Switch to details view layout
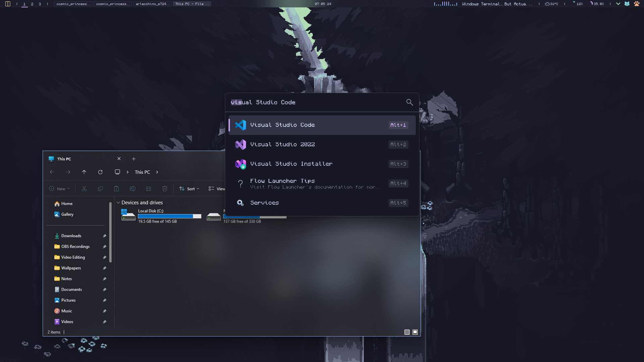Image resolution: width=644 pixels, height=362 pixels. 407,332
